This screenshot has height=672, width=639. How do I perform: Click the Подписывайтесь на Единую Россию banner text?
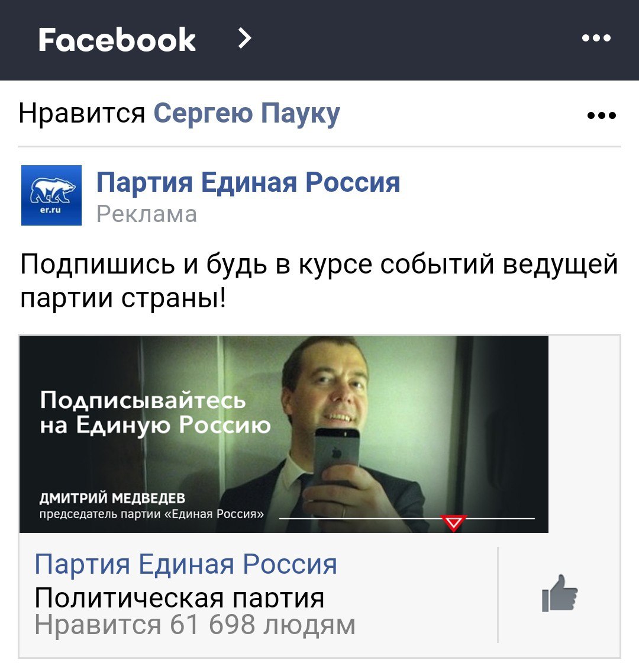tap(155, 412)
